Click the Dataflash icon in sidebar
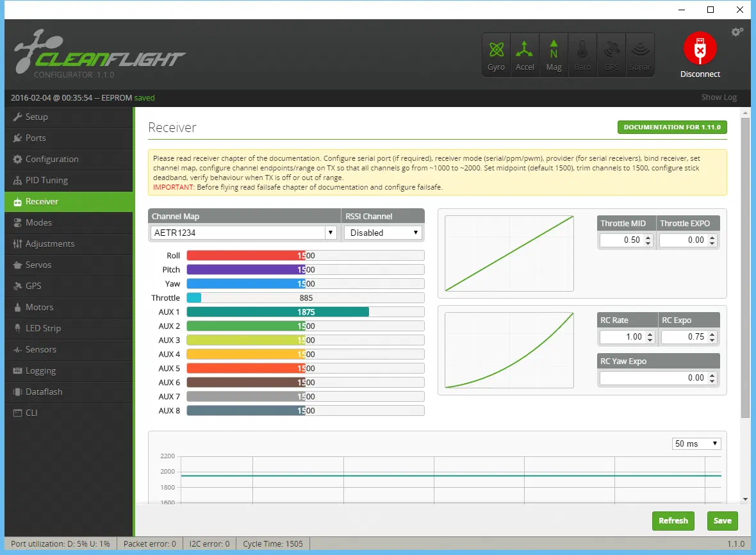 tap(17, 392)
